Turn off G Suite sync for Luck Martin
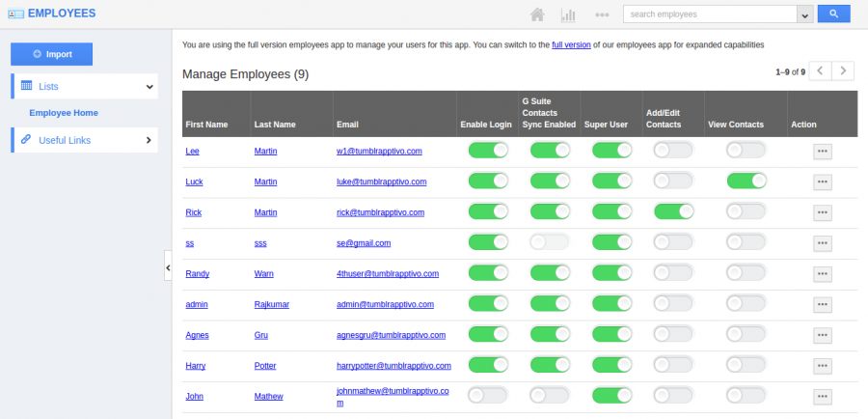The width and height of the screenshot is (868, 419). pyautogui.click(x=550, y=181)
